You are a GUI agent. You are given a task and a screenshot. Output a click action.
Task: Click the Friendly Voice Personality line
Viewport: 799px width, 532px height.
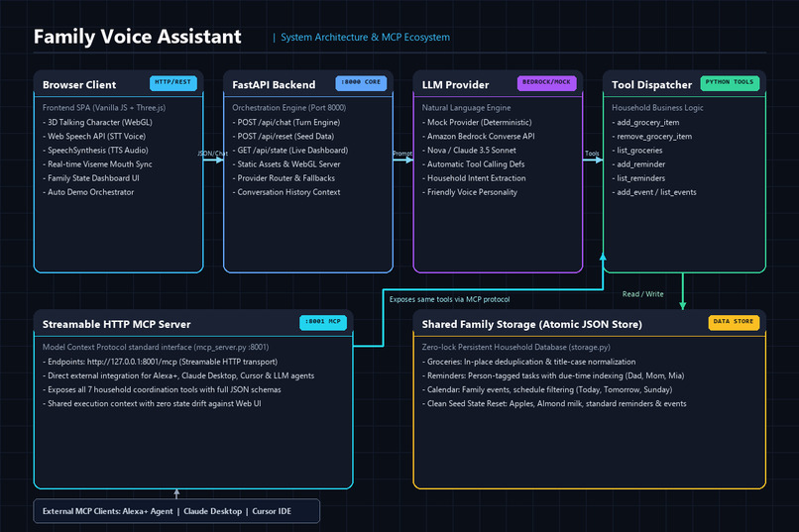tap(470, 192)
